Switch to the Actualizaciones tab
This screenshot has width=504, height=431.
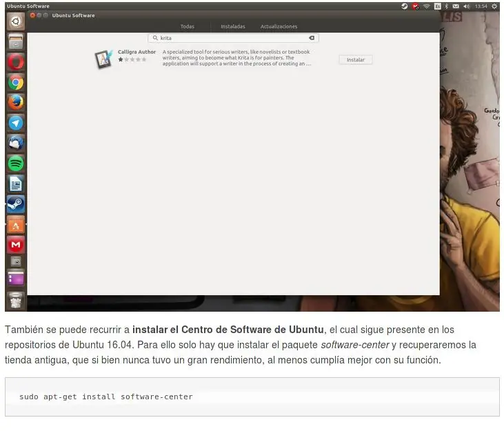pyautogui.click(x=279, y=26)
